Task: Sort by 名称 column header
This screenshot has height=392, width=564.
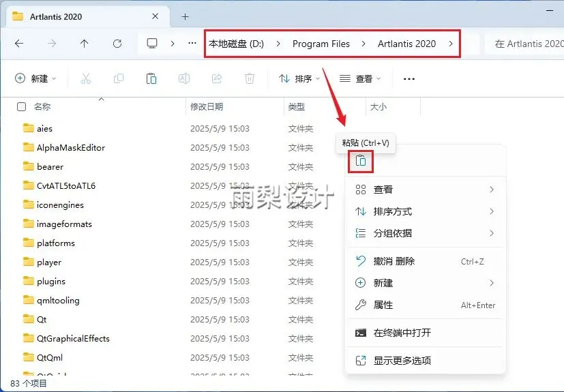Action: (42, 106)
